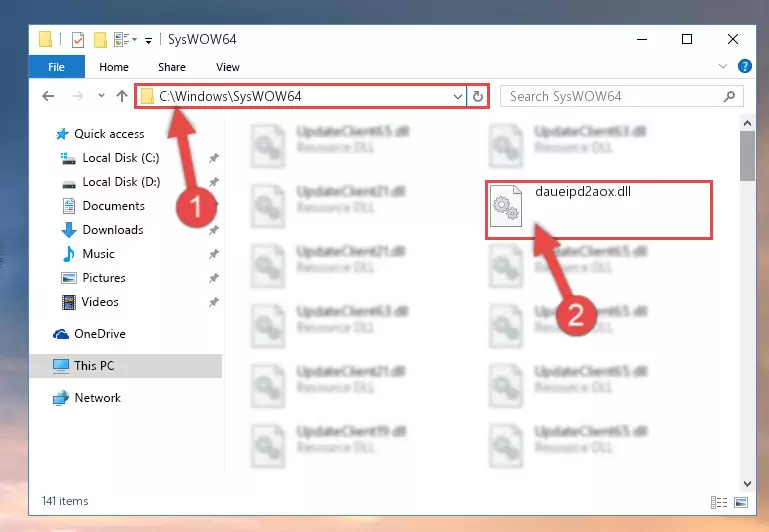769x532 pixels.
Task: Click the search magnifier icon
Action: (x=729, y=97)
